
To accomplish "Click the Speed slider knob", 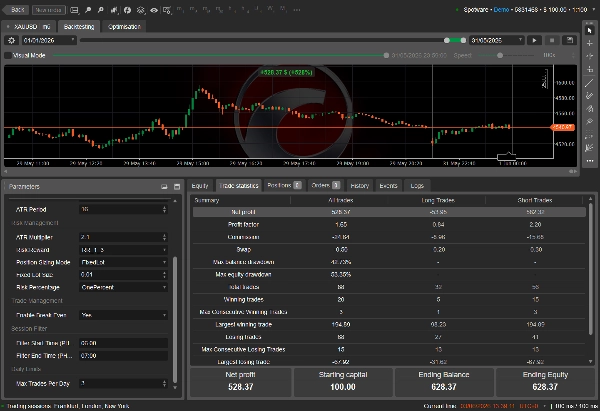I will pos(500,55).
